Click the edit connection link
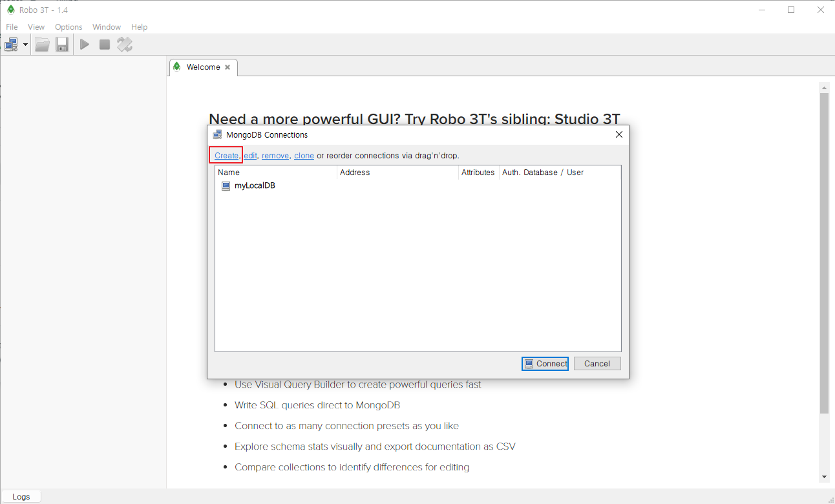The width and height of the screenshot is (835, 504). tap(250, 156)
